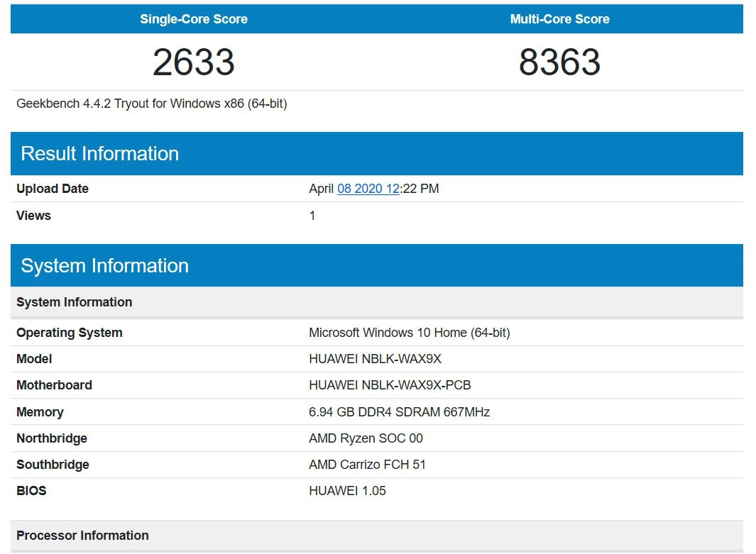Click the Southbridge label

click(53, 465)
